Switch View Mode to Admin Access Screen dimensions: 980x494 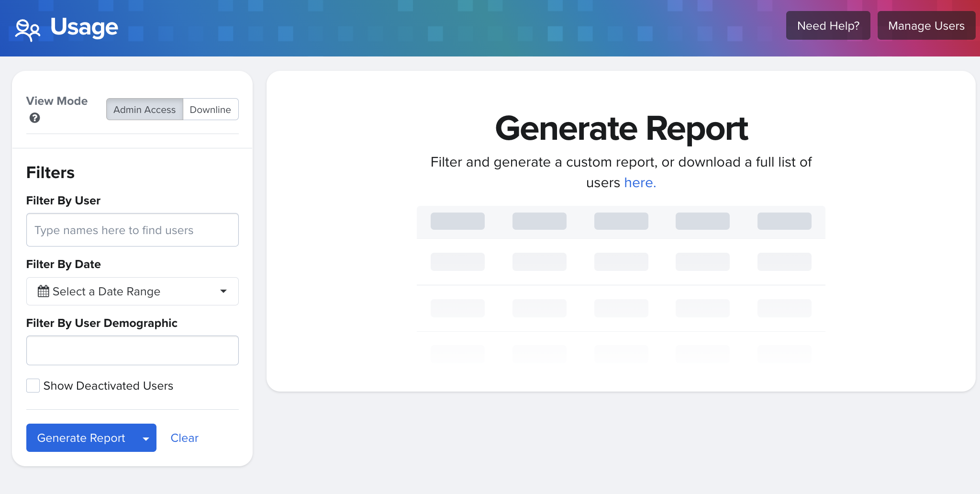145,110
